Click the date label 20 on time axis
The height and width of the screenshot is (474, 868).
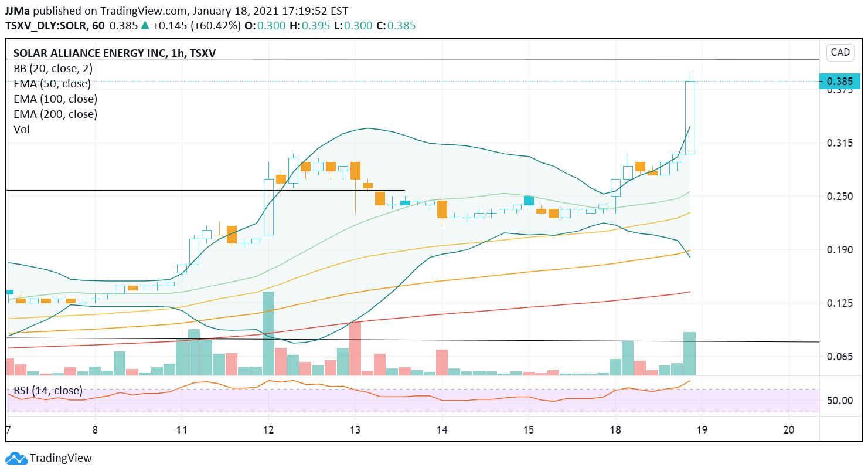789,429
